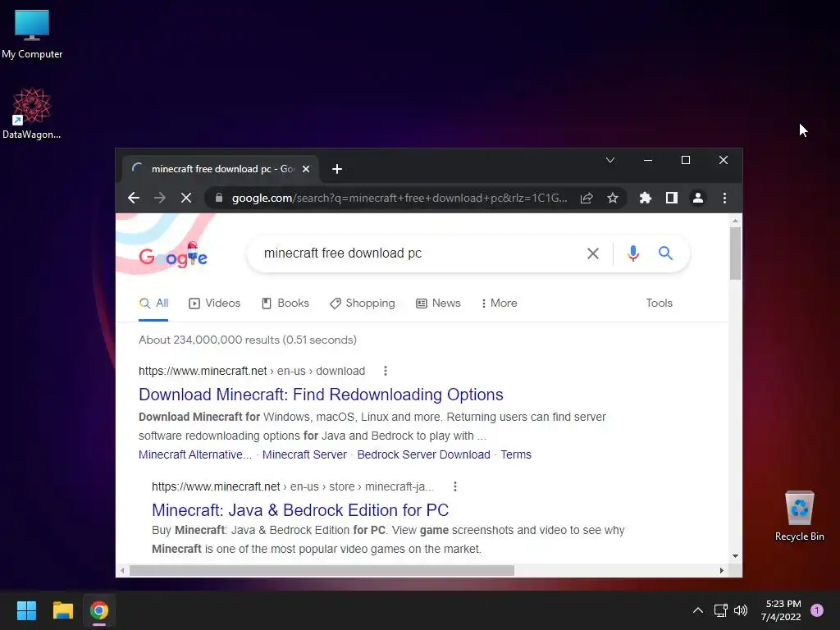Screen dimensions: 840x630
Task: Open the search Tools button
Action: coord(659,304)
